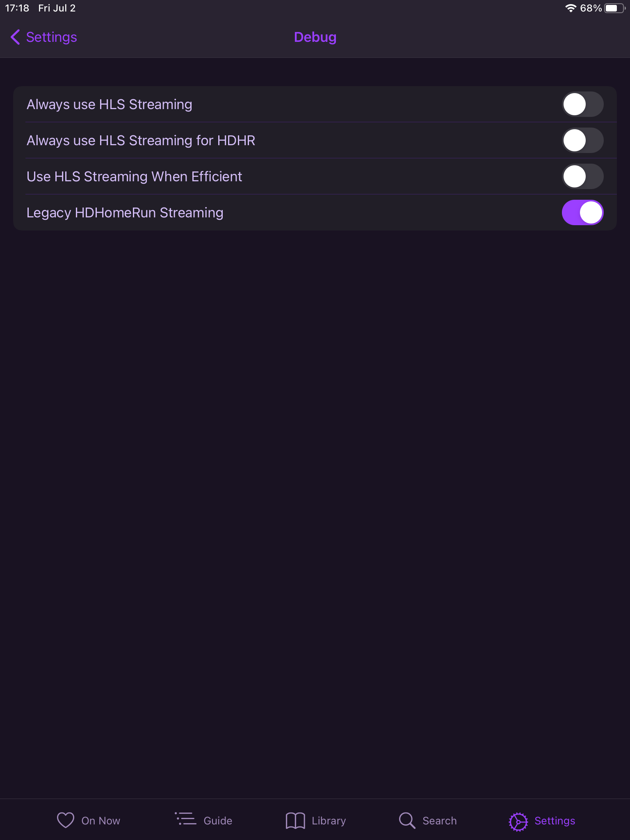Go back to Settings
The image size is (630, 840).
[51, 37]
